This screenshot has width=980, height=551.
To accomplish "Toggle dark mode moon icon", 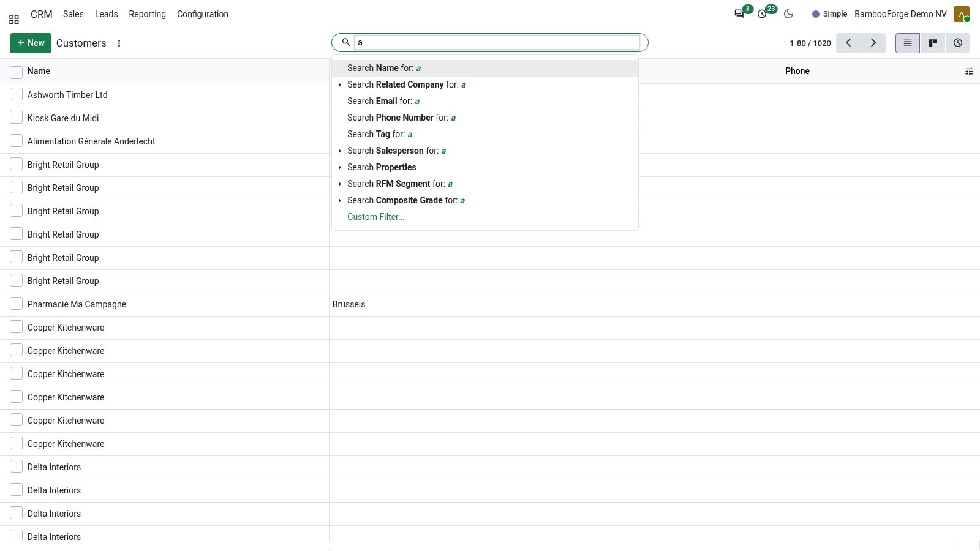I will 789,13.
